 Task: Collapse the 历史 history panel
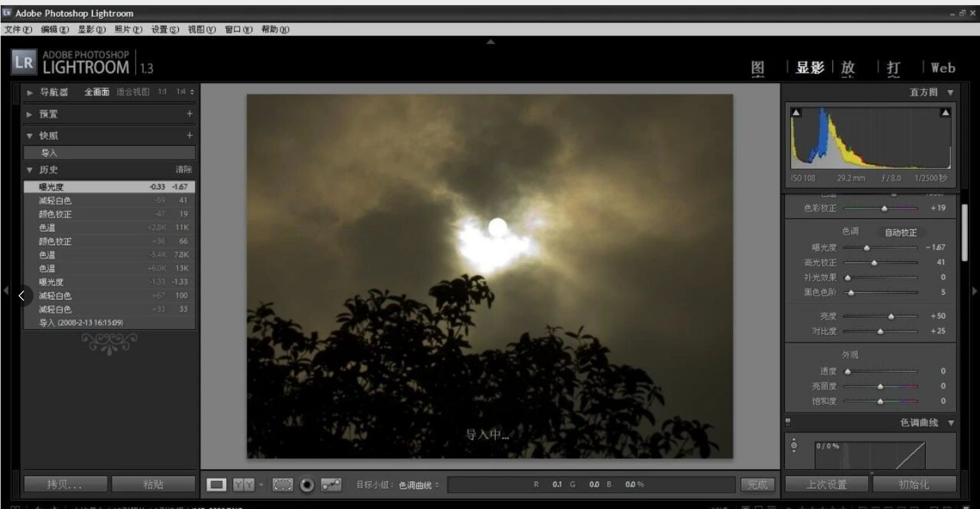30,170
